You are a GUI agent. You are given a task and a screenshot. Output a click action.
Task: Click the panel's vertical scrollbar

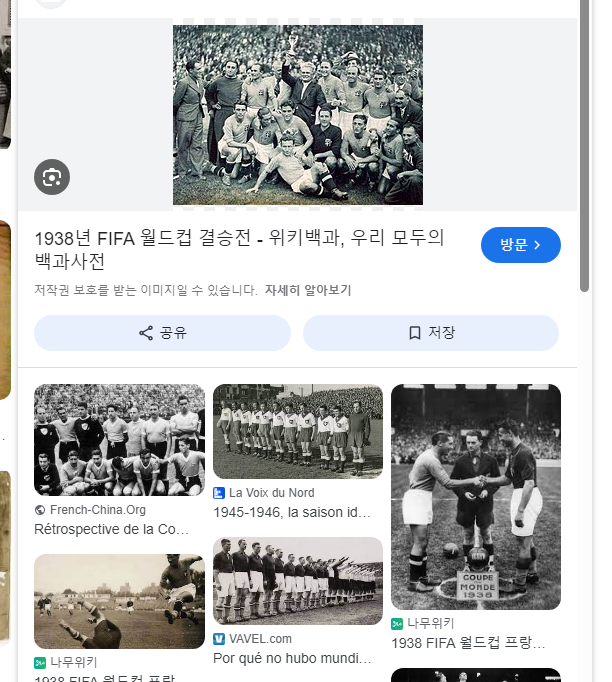coord(584,146)
